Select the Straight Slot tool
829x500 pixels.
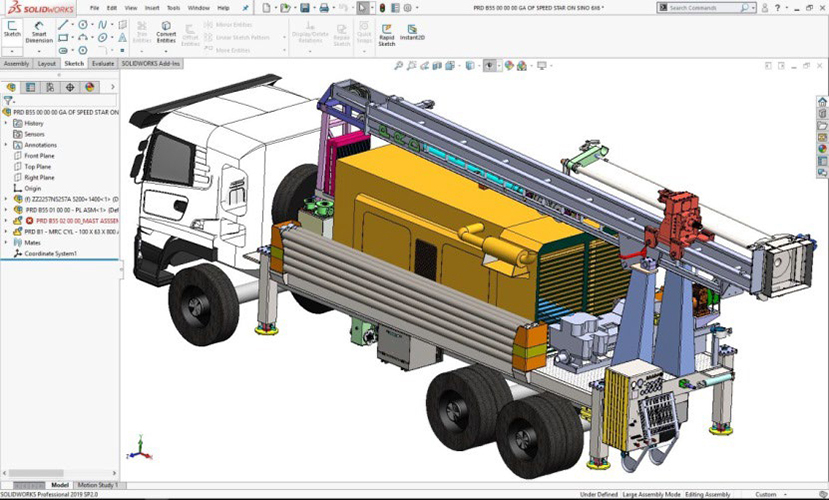[63, 50]
